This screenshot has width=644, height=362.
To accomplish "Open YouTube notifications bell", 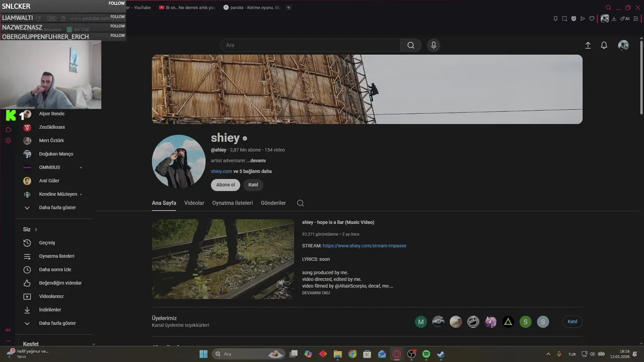I will click(x=604, y=45).
